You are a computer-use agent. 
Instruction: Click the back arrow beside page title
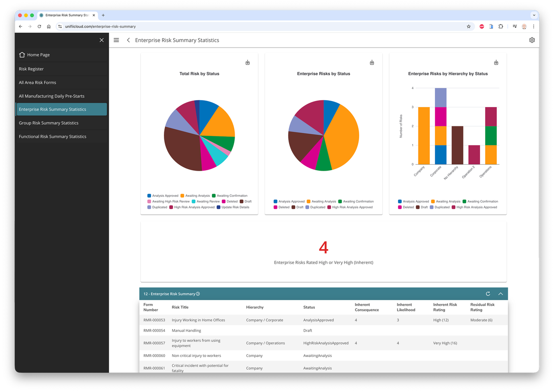[x=128, y=40]
